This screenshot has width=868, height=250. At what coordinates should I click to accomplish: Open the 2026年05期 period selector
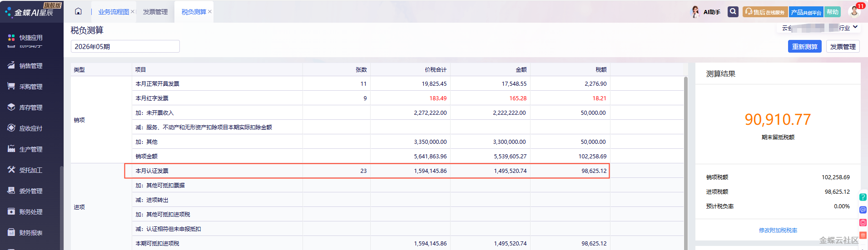[125, 46]
